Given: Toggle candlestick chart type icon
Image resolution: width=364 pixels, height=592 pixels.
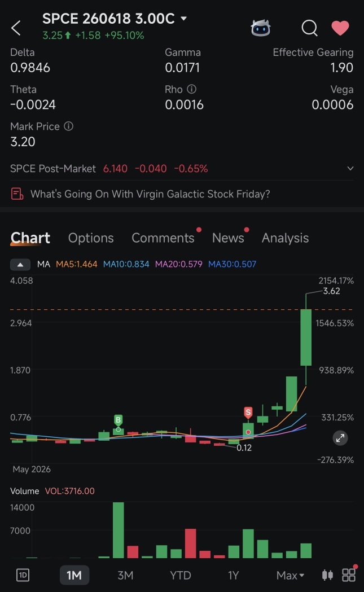Looking at the screenshot, I should tap(327, 575).
